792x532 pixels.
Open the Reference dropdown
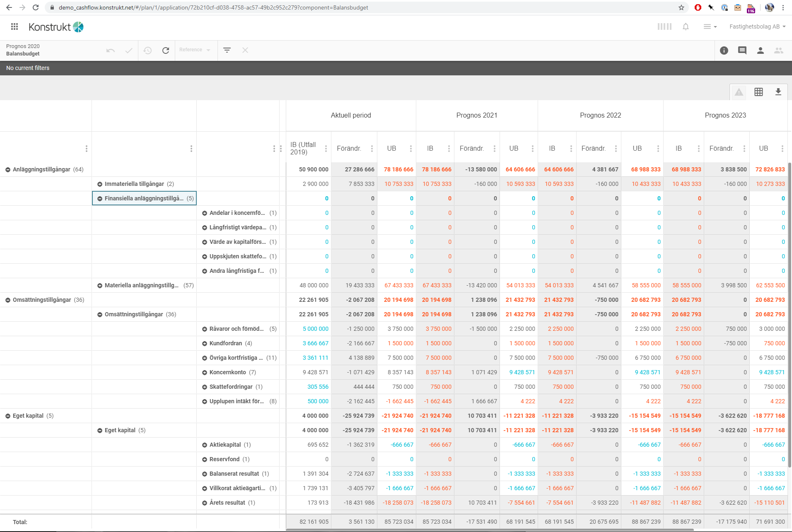[x=195, y=50]
